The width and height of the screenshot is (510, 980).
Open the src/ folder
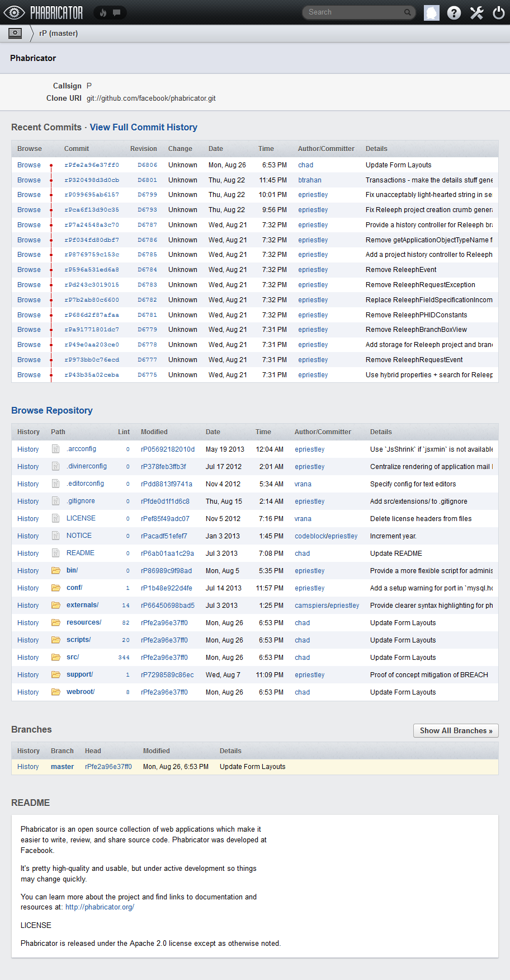pos(73,657)
